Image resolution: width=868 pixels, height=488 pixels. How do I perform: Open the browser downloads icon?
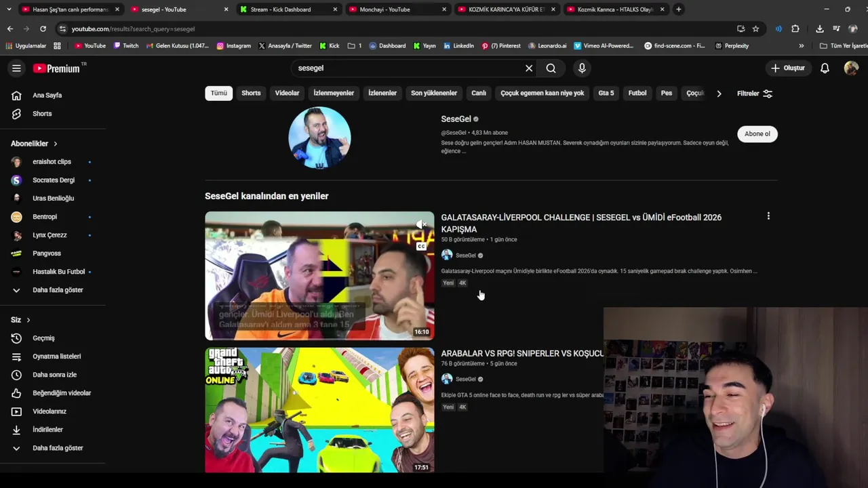[x=820, y=29]
